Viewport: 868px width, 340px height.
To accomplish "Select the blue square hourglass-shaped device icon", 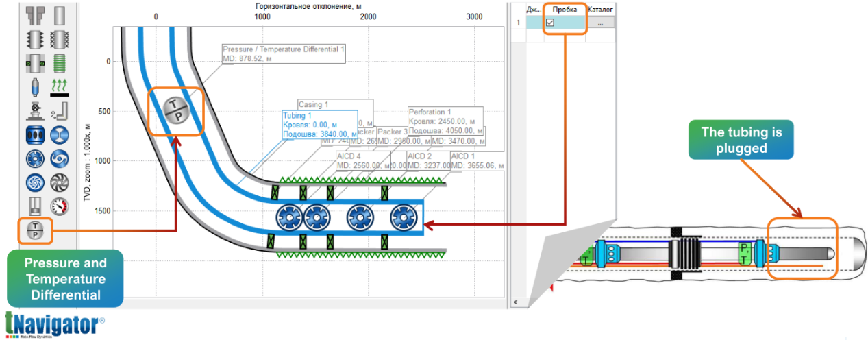I will click(x=60, y=135).
